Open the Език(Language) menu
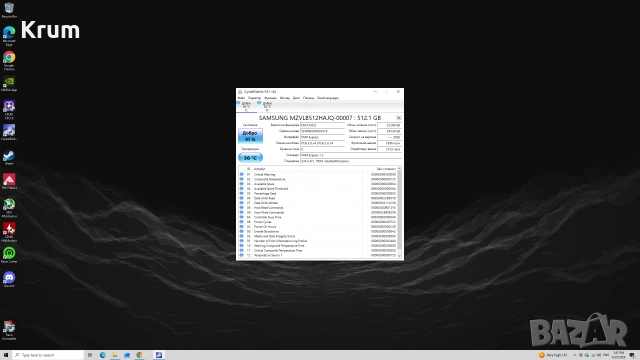 pos(328,98)
